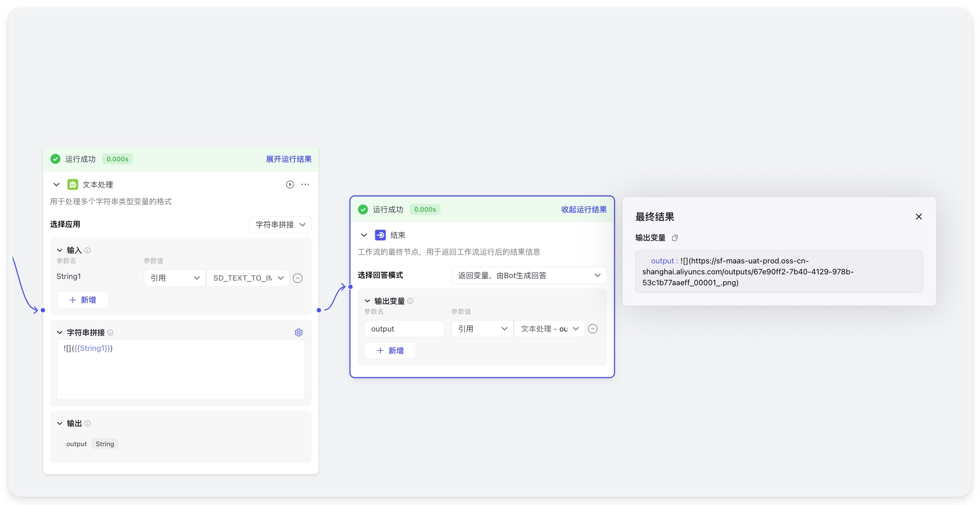Collapse the 输入 section
The width and height of the screenshot is (980, 505).
(60, 250)
